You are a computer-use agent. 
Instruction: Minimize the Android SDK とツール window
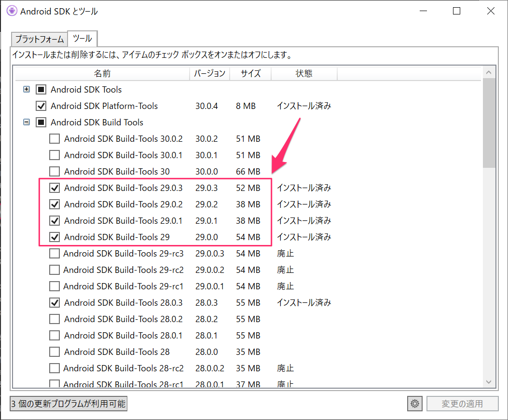click(423, 11)
